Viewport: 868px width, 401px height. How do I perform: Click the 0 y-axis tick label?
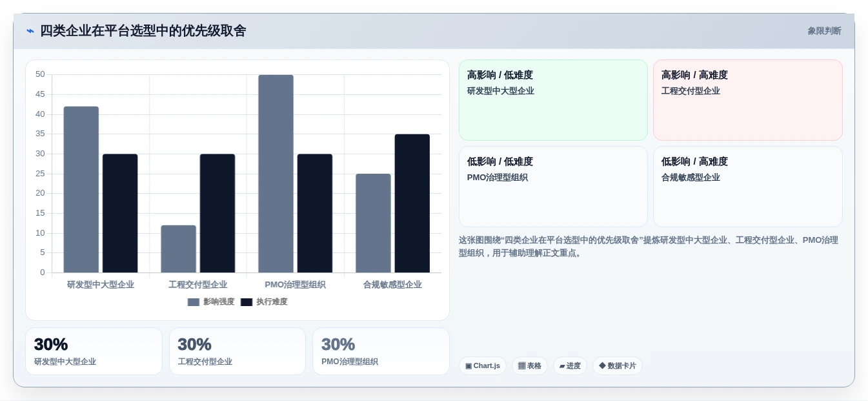(43, 272)
